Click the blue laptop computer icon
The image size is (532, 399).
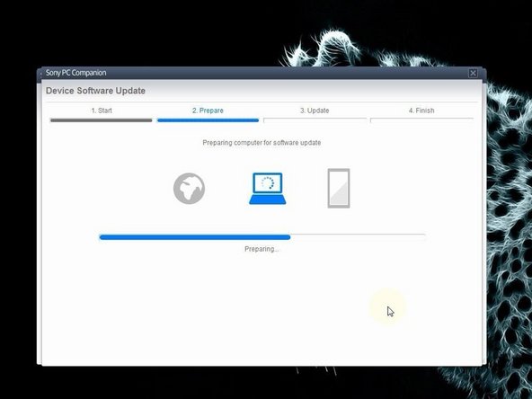(x=268, y=189)
